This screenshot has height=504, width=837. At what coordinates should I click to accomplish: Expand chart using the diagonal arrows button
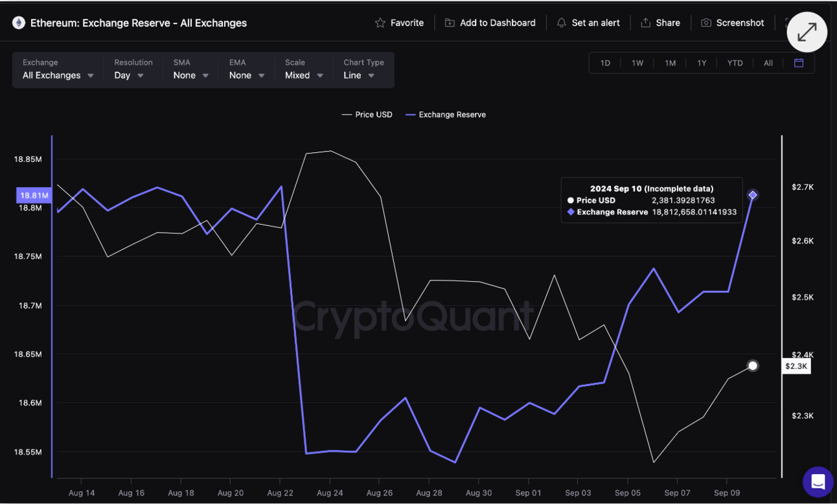click(807, 32)
